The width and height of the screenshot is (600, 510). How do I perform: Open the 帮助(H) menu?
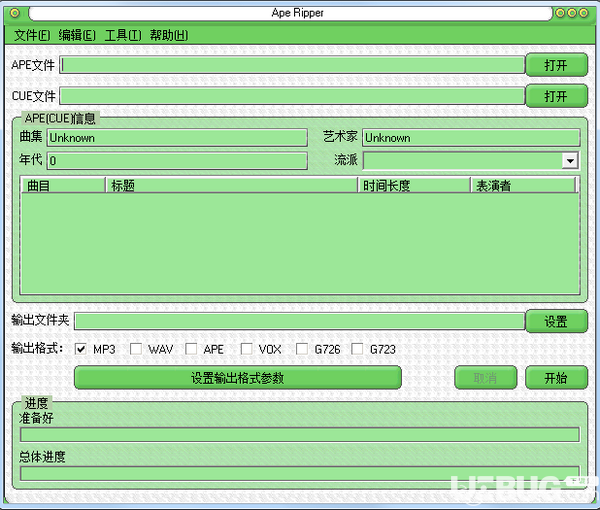(169, 36)
